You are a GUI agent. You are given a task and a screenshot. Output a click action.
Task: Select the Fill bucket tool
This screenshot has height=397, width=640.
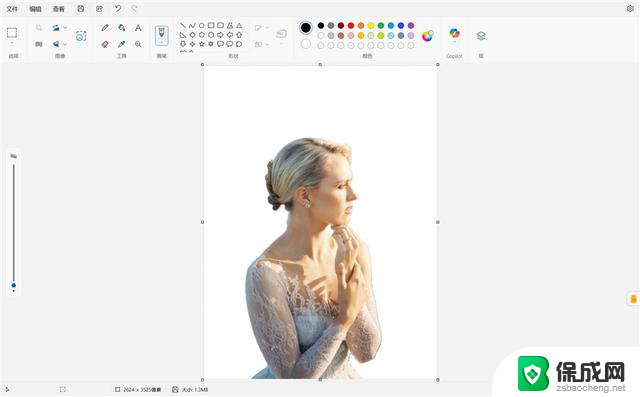click(122, 28)
